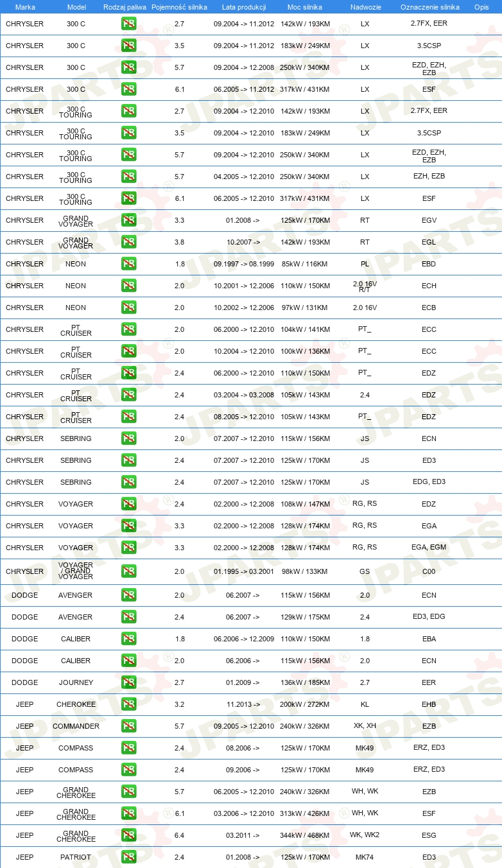Viewport: 502px width, 868px height.
Task: Select PB icon for 300 C Touring 3.5CSP
Action: click(x=128, y=133)
